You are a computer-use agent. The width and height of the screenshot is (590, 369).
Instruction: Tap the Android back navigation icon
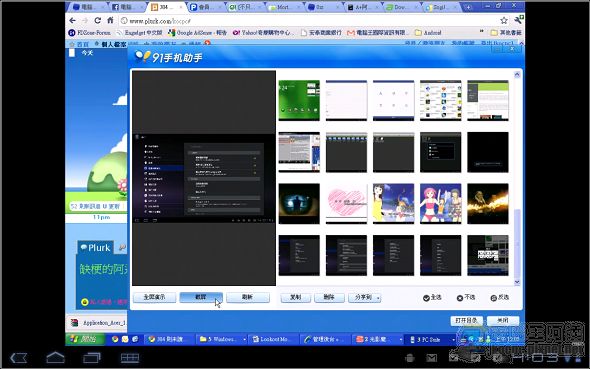[x=18, y=357]
